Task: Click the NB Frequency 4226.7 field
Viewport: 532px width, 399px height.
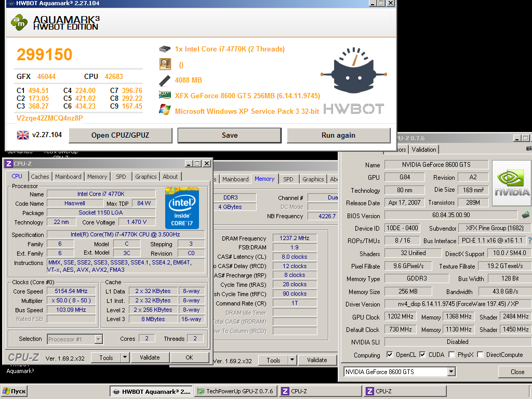Action: coord(323,216)
